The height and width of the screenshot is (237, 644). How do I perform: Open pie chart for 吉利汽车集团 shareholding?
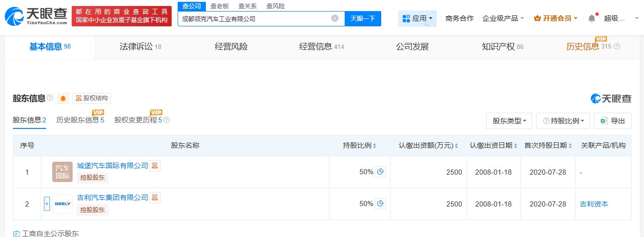(380, 204)
